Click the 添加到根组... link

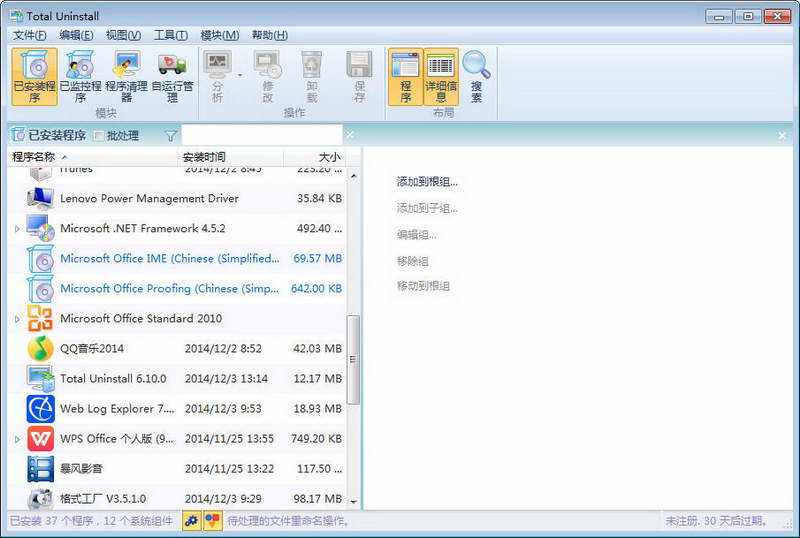point(427,182)
